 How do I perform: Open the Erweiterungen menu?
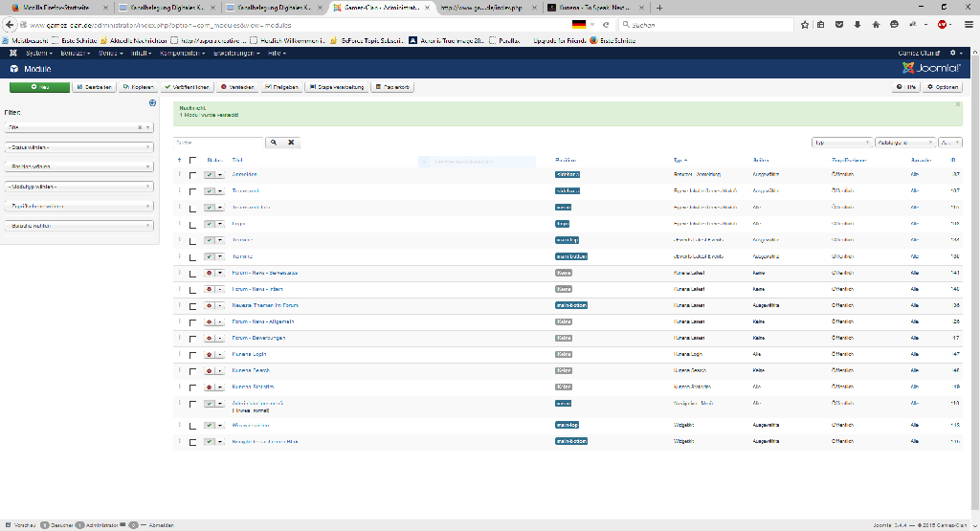(235, 53)
